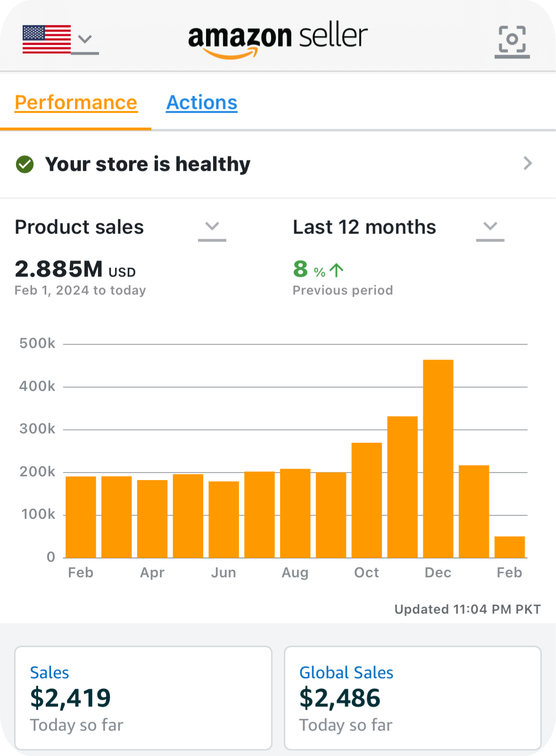The height and width of the screenshot is (756, 556).
Task: Tap 'Previous period' label
Action: tap(343, 291)
